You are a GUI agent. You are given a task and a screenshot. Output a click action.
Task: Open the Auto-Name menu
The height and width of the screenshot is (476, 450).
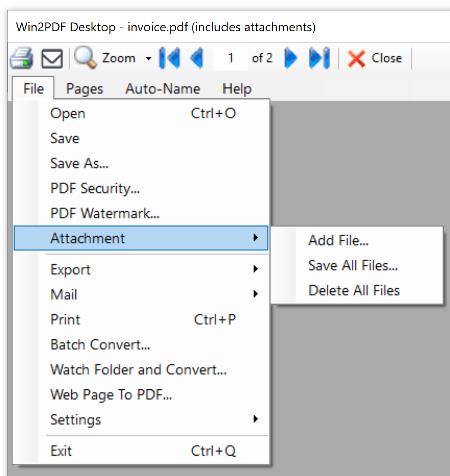click(x=163, y=89)
